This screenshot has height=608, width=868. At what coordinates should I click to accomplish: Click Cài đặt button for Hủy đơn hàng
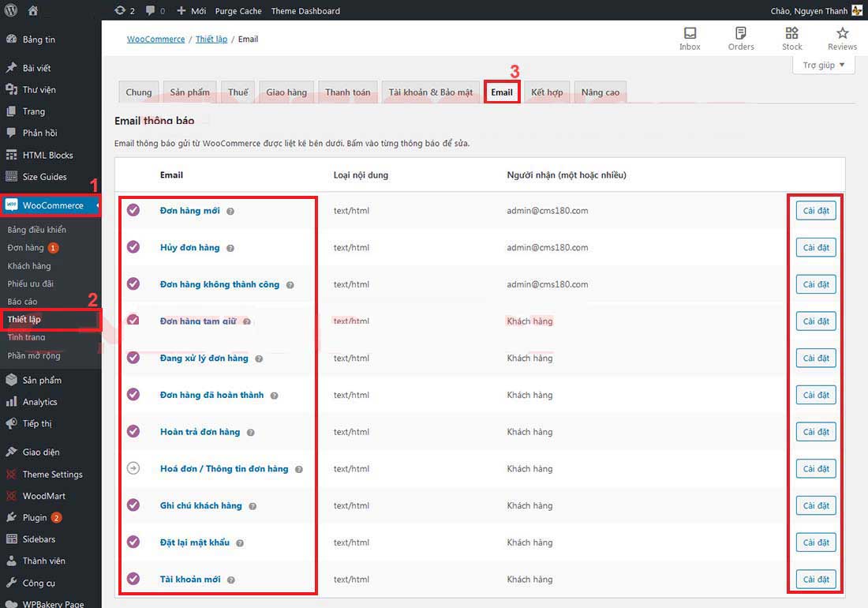click(x=816, y=247)
